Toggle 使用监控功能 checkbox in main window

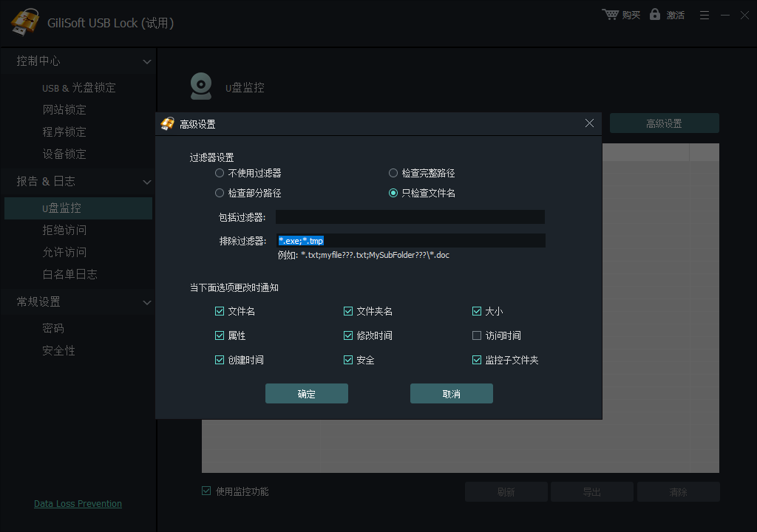pyautogui.click(x=206, y=491)
